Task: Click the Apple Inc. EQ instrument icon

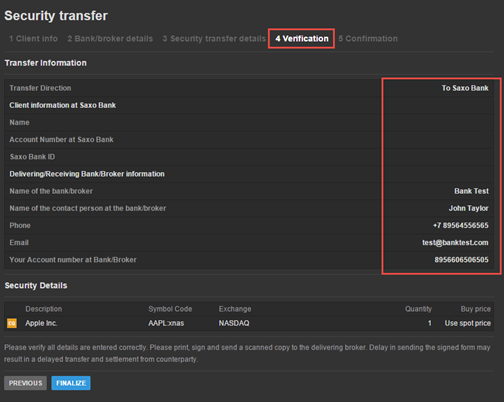Action: point(12,323)
